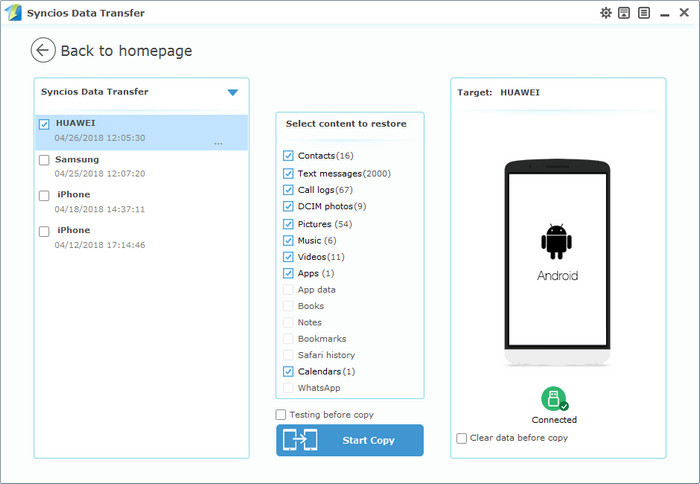Check the iPhone 04/12/2018 backup checkbox
Image resolution: width=700 pixels, height=484 pixels.
coord(44,231)
